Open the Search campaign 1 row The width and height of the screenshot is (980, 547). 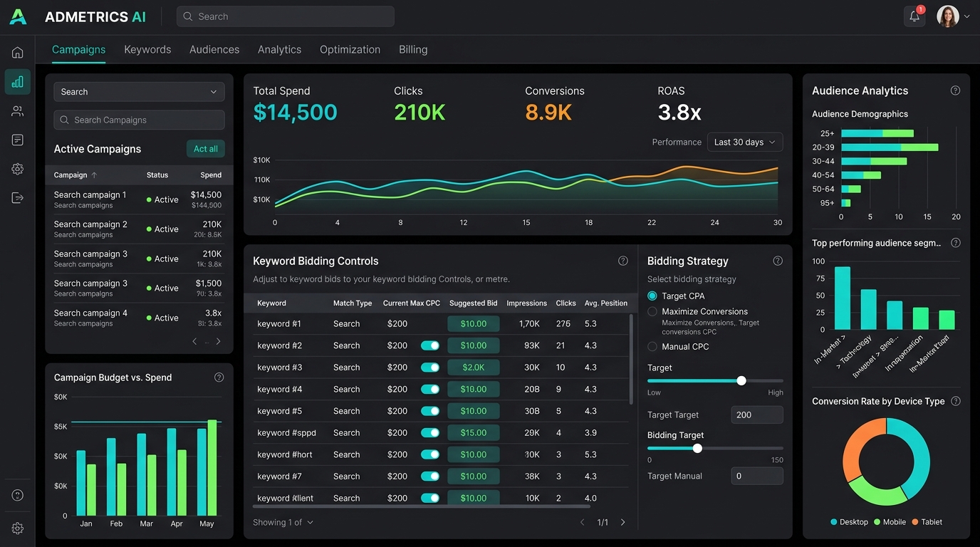point(139,199)
